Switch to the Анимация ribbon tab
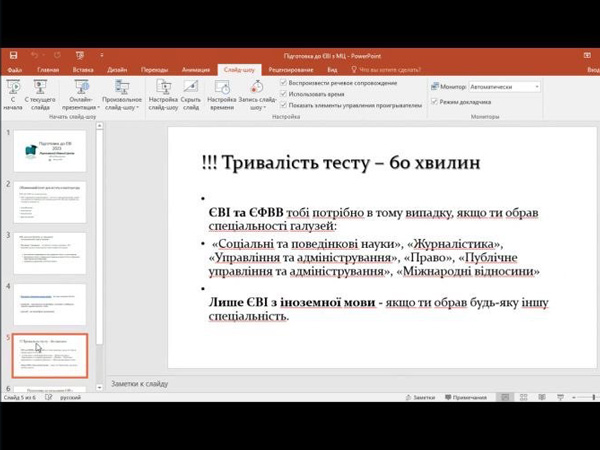This screenshot has height=450, width=600. [196, 70]
